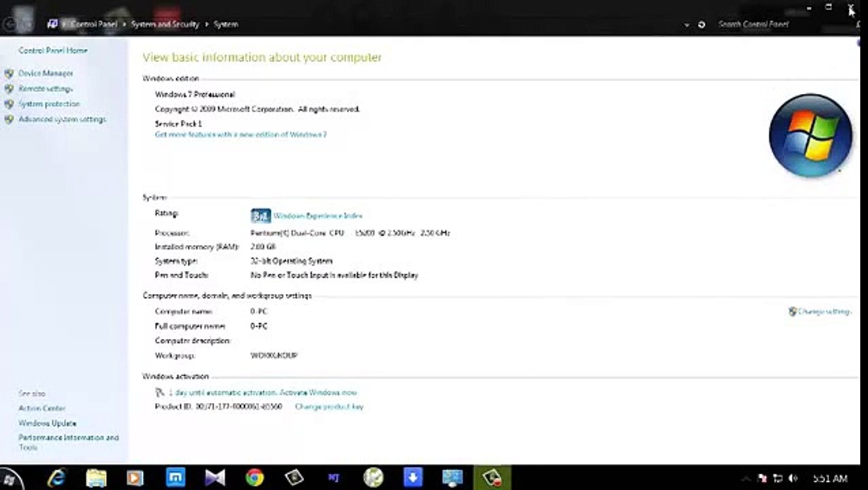Image resolution: width=868 pixels, height=490 pixels.
Task: Open Device Manager from the sidebar
Action: pos(46,73)
